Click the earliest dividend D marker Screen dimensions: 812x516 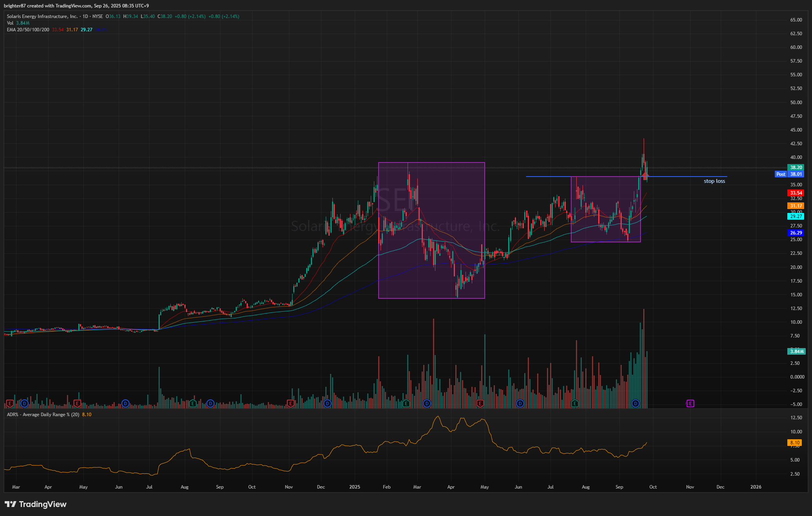[25, 403]
